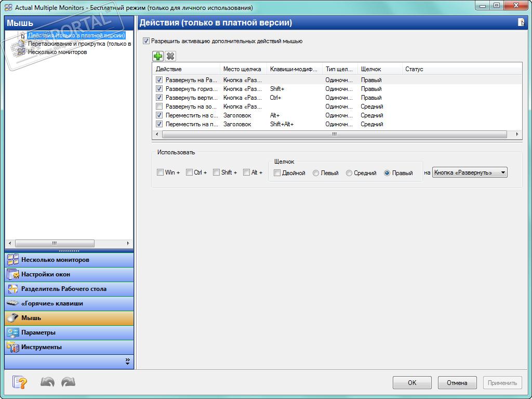
Task: Select Перетаскивание и прокрутка tree item
Action: pyautogui.click(x=79, y=44)
